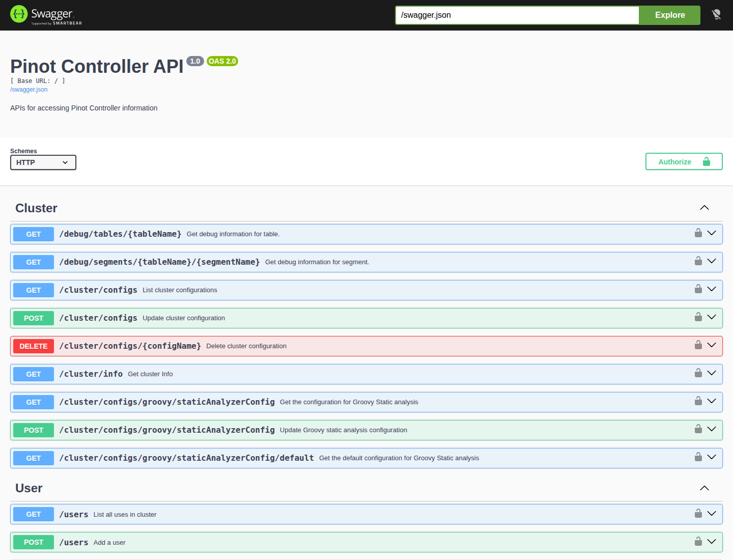The height and width of the screenshot is (560, 733).
Task: Click lock icon for POST /users
Action: pyautogui.click(x=698, y=541)
